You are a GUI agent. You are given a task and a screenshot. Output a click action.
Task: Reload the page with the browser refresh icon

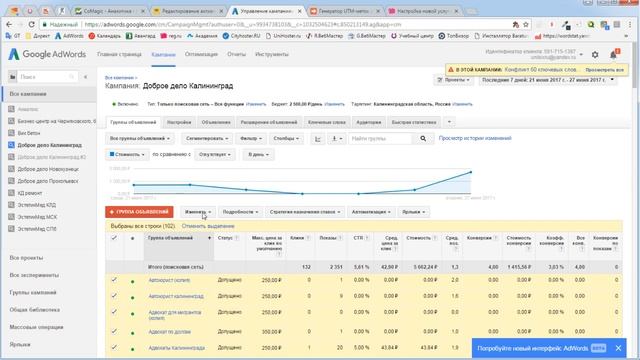pyautogui.click(x=31, y=24)
